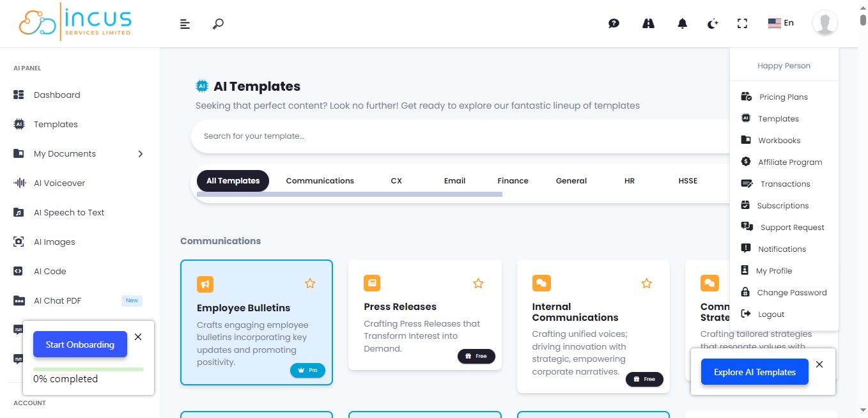Open AI Speech to Text tool
This screenshot has width=868, height=418.
tap(68, 213)
